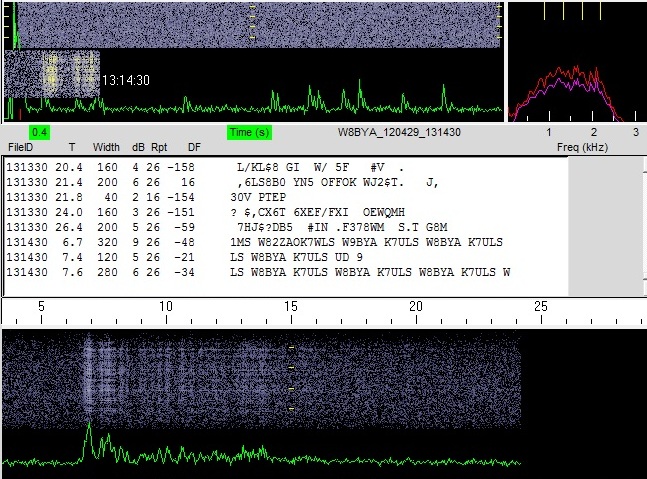Click the 15 tick on the time ruler
Viewport: 647px width, 479px height.
coord(290,307)
